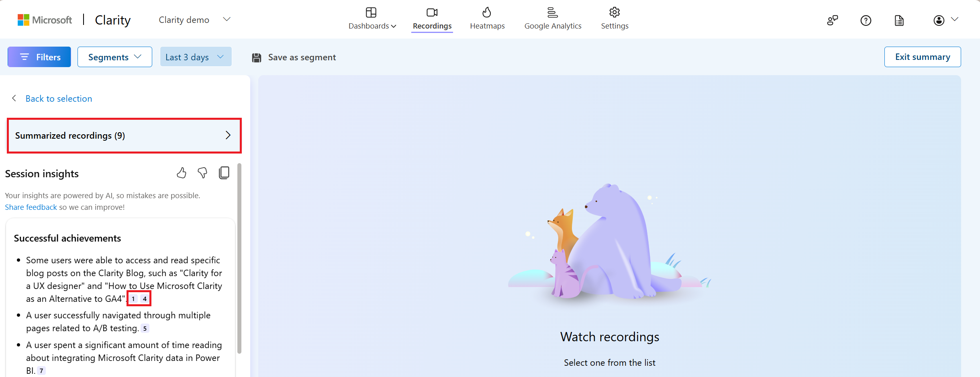The width and height of the screenshot is (980, 377).
Task: Click Save as segment
Action: (294, 57)
